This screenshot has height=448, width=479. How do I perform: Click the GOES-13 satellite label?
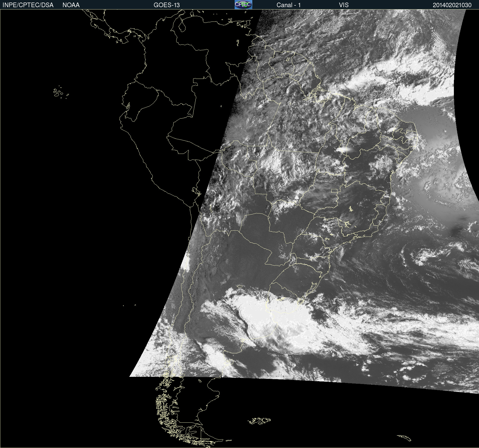click(x=167, y=5)
